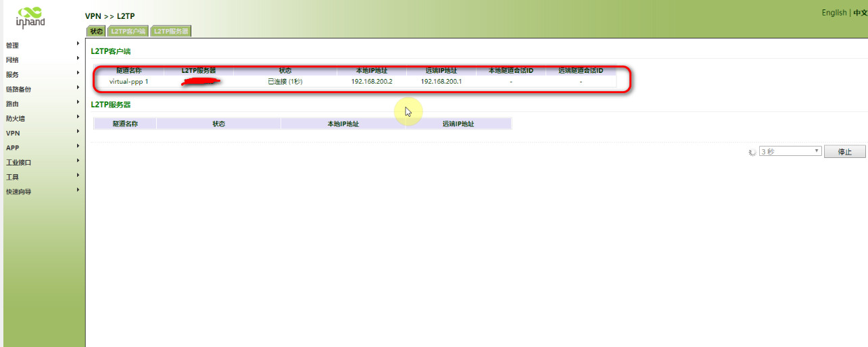868x347 pixels.
Task: Open the 工具 sidebar menu
Action: pos(13,177)
